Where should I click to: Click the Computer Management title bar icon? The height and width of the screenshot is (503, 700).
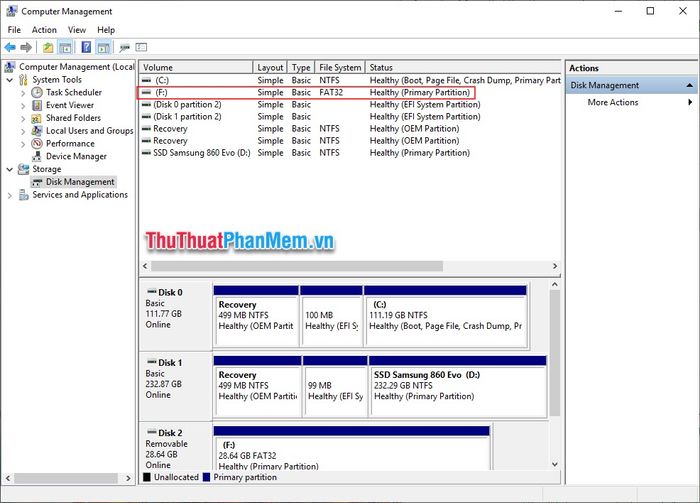[x=12, y=11]
